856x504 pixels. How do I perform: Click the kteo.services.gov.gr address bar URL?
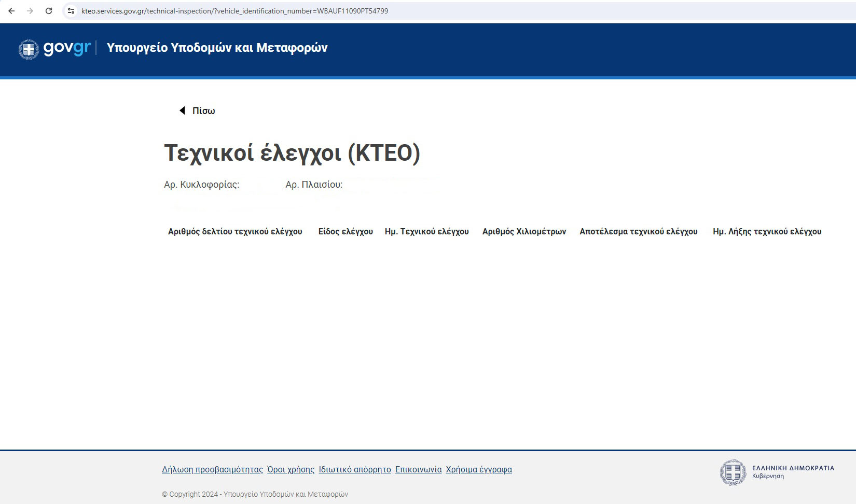[234, 11]
